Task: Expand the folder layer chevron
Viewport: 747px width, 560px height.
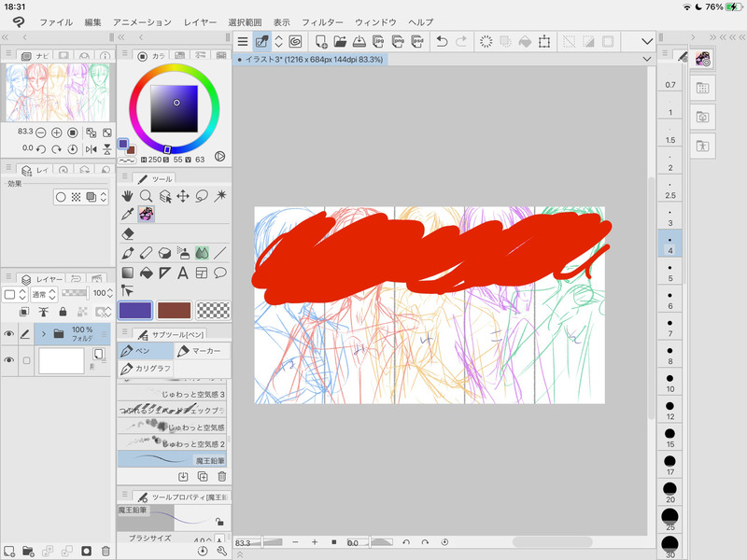Action: tap(43, 334)
